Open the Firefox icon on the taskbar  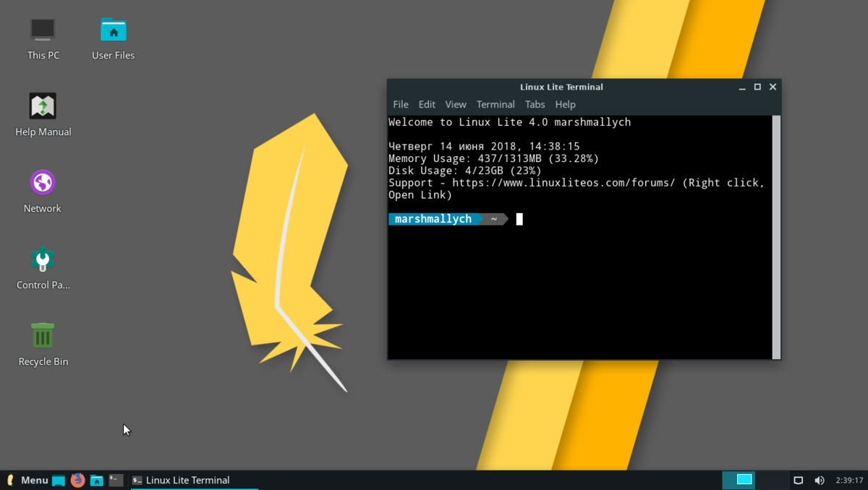pyautogui.click(x=77, y=480)
